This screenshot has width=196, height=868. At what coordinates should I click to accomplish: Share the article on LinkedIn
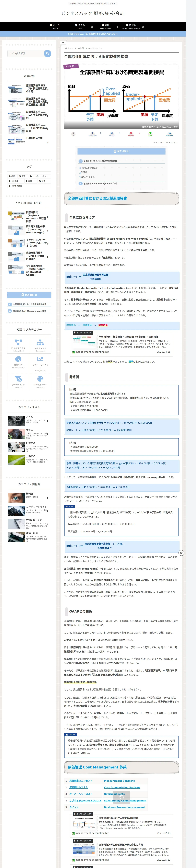170,134
